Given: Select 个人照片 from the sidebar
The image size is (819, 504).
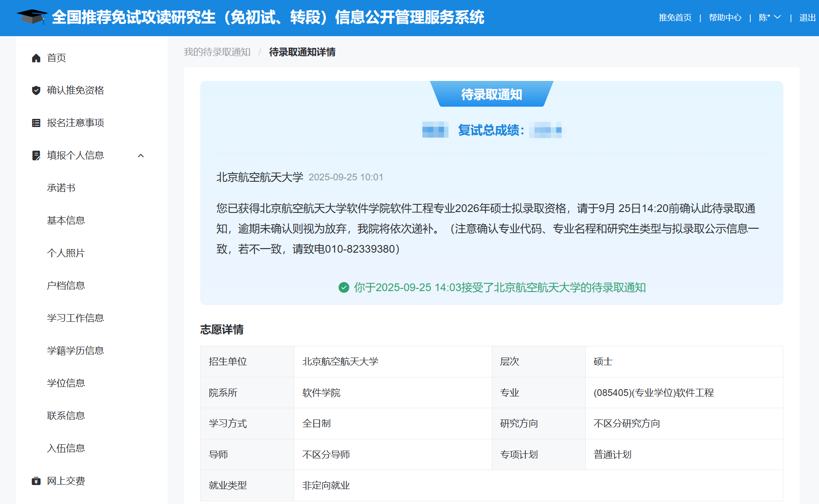Looking at the screenshot, I should (x=65, y=253).
